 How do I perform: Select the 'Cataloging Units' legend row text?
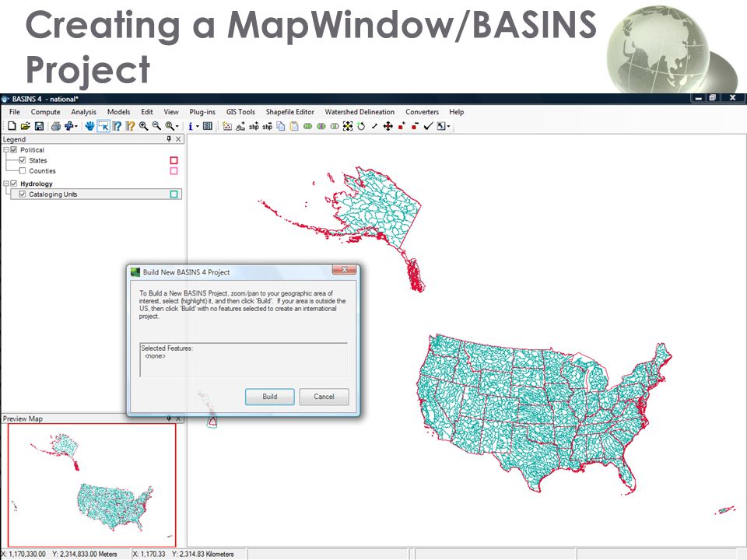pyautogui.click(x=53, y=194)
